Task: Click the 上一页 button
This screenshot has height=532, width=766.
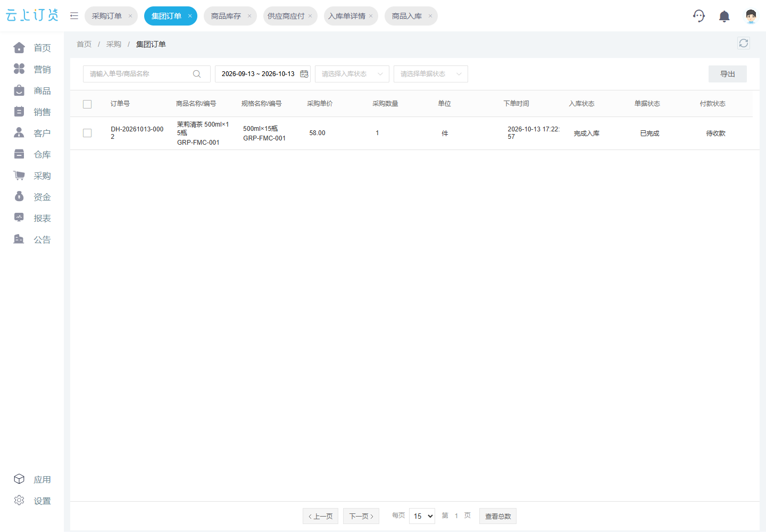Action: [x=320, y=516]
